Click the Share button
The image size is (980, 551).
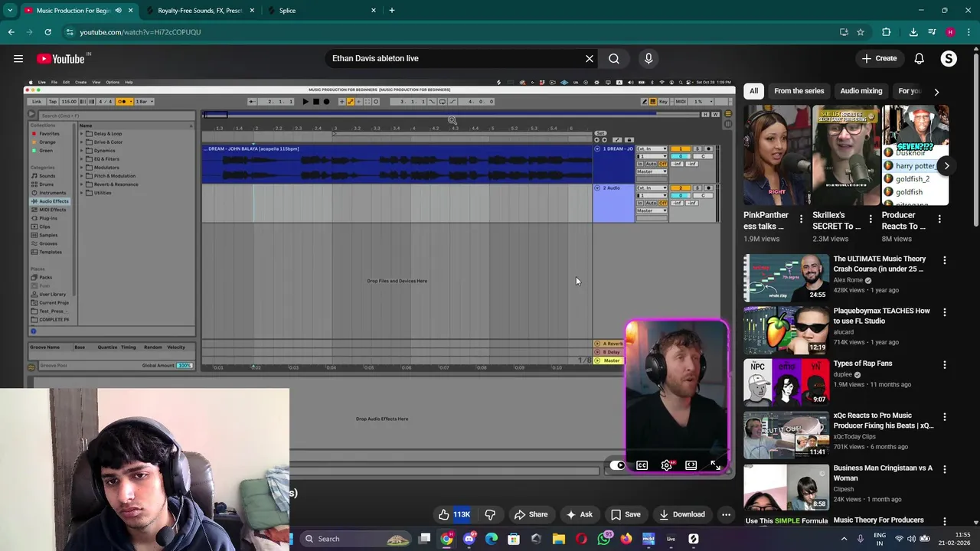click(531, 514)
